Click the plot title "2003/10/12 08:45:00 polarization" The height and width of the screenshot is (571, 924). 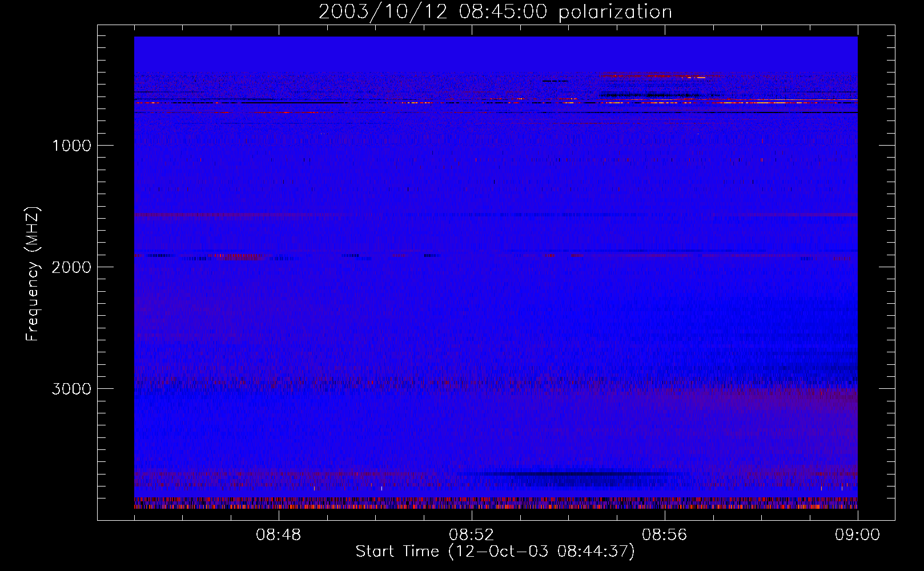(495, 11)
